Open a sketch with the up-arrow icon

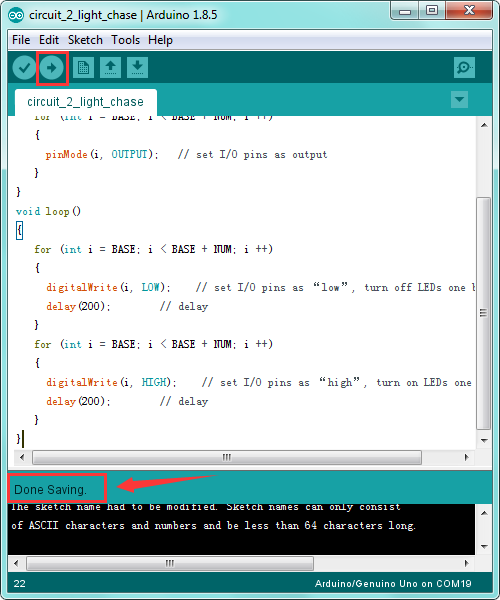[x=111, y=68]
